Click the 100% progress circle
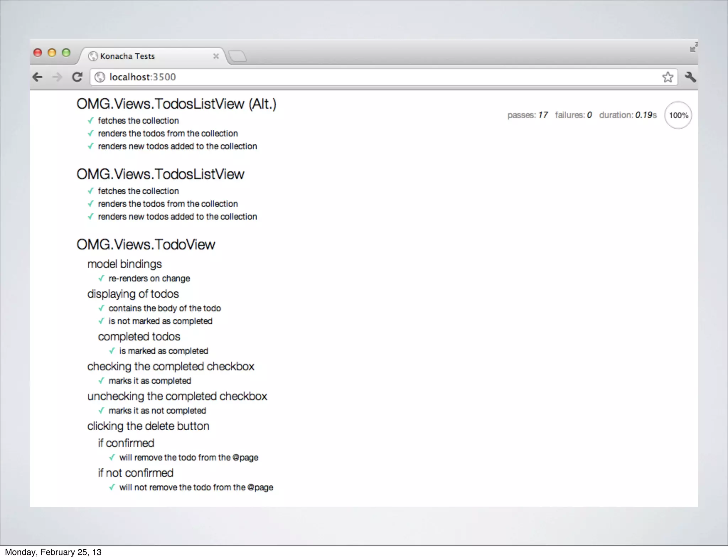 678,115
